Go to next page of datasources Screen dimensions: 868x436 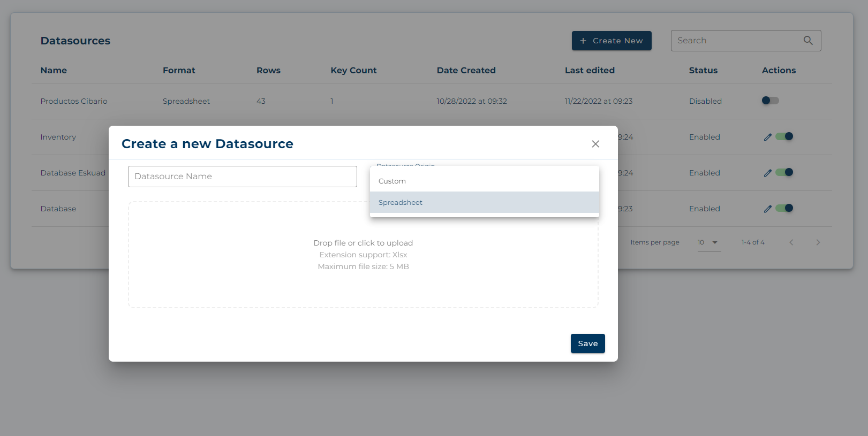point(818,242)
